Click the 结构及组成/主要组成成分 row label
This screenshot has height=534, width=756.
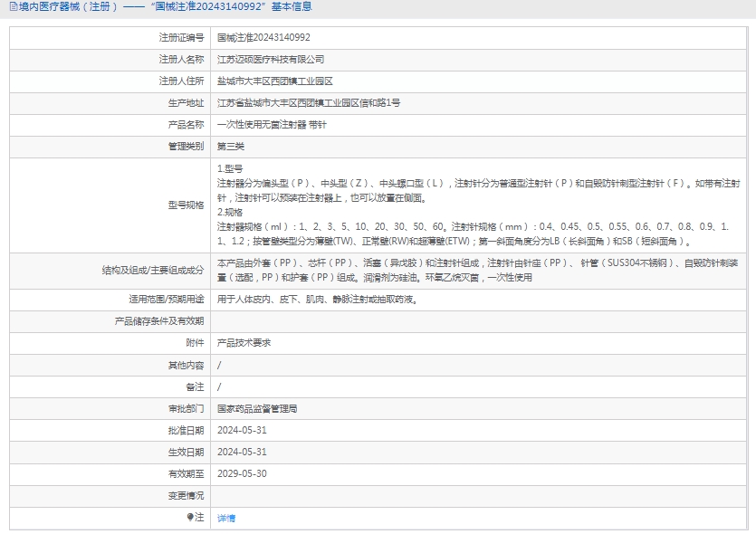click(x=153, y=270)
